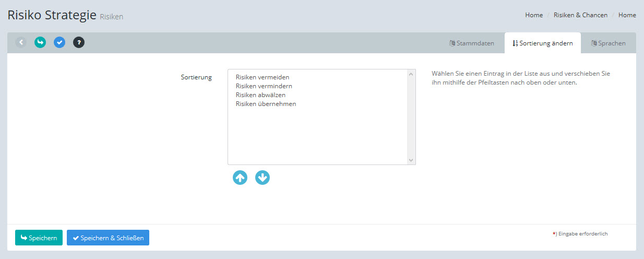Image resolution: width=644 pixels, height=259 pixels.
Task: Move the selected entry up with the up arrow
Action: [240, 178]
